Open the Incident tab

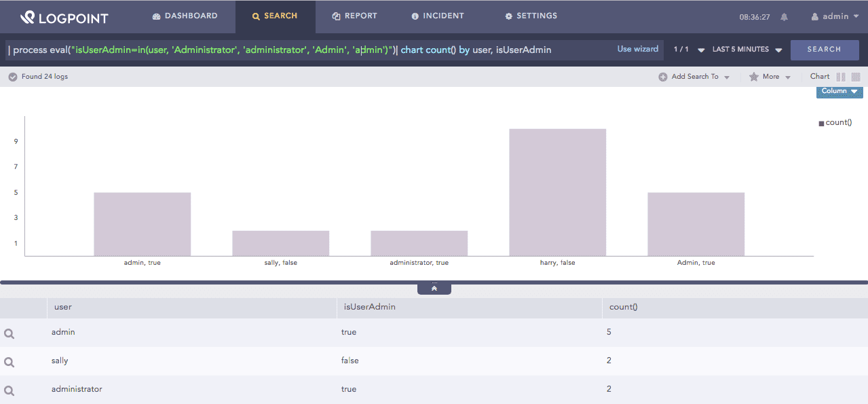click(x=438, y=16)
